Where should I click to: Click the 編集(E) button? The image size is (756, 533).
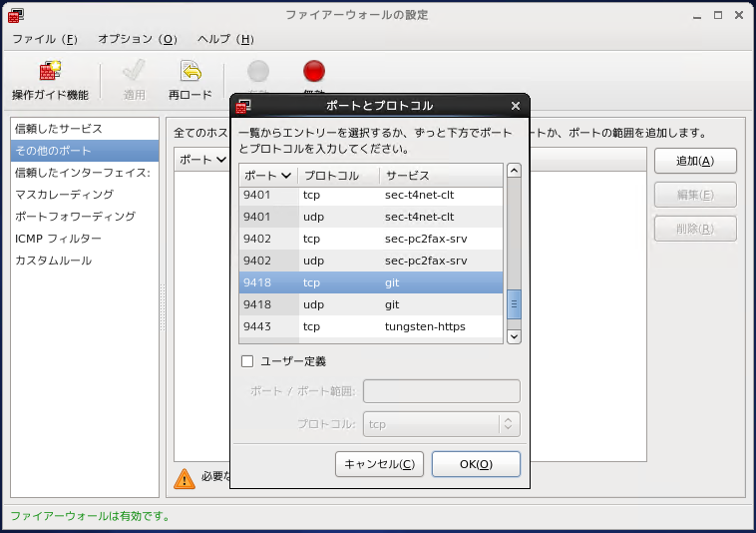click(x=695, y=195)
